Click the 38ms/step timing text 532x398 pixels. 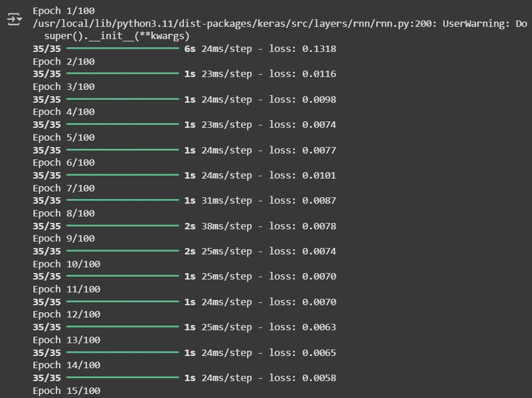[x=227, y=226]
